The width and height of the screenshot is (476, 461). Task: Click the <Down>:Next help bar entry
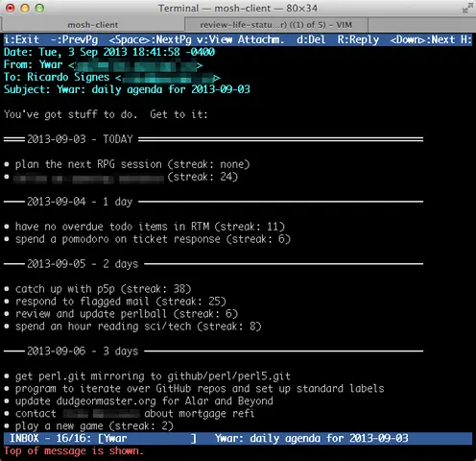[x=422, y=39]
